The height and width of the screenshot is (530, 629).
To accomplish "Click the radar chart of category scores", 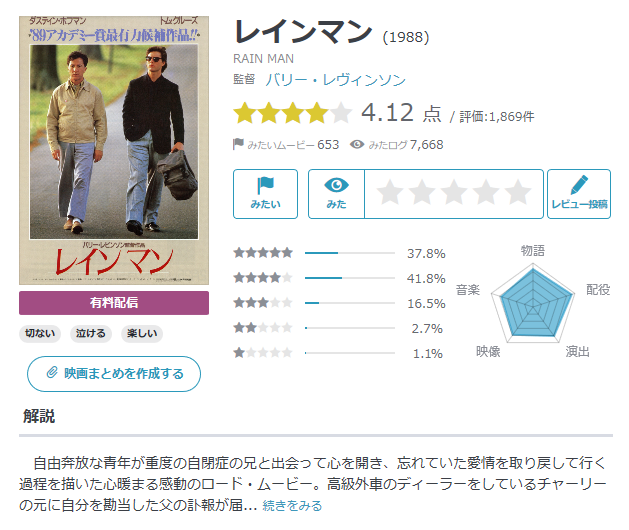I will click(x=533, y=303).
